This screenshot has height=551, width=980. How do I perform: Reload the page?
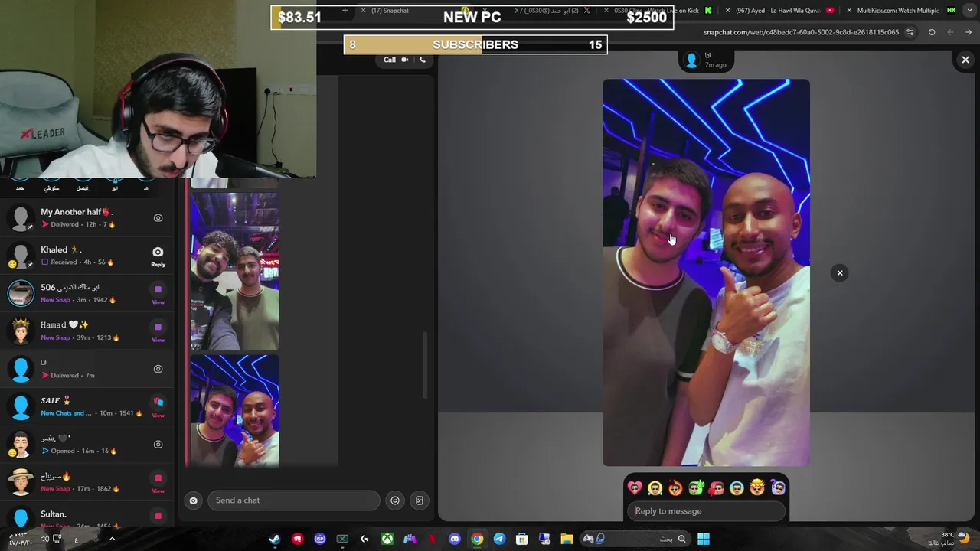coord(932,32)
